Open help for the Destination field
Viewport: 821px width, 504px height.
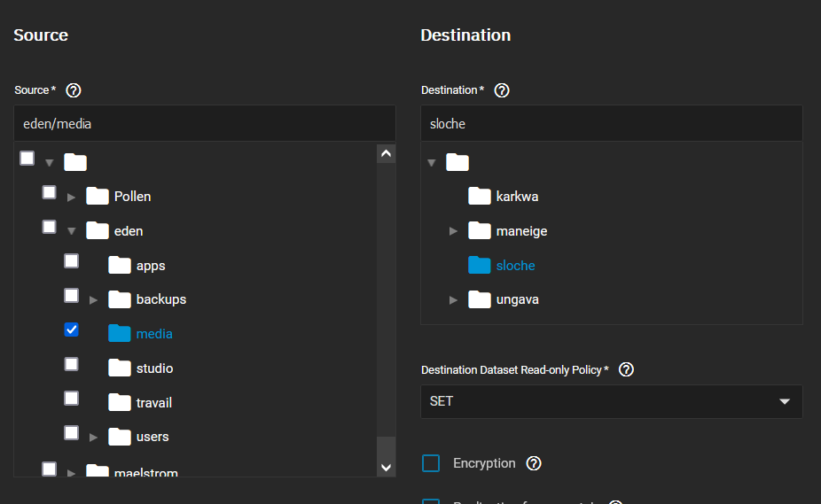click(502, 90)
